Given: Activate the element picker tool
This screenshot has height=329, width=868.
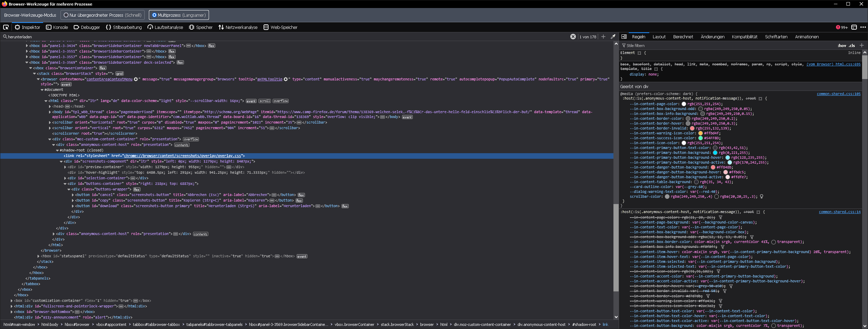Looking at the screenshot, I should coord(6,27).
